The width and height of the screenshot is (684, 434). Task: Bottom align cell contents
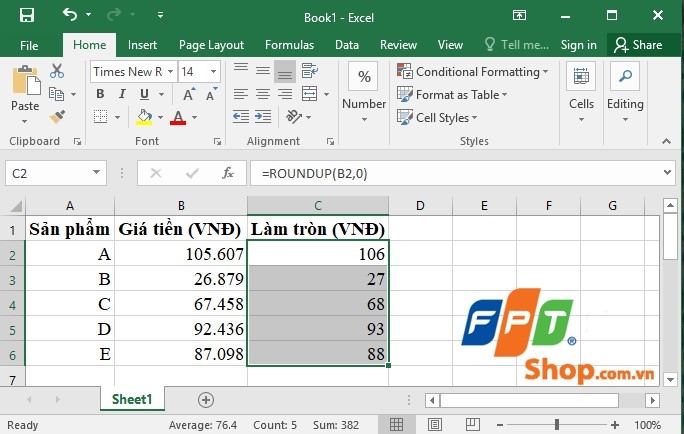coord(285,72)
